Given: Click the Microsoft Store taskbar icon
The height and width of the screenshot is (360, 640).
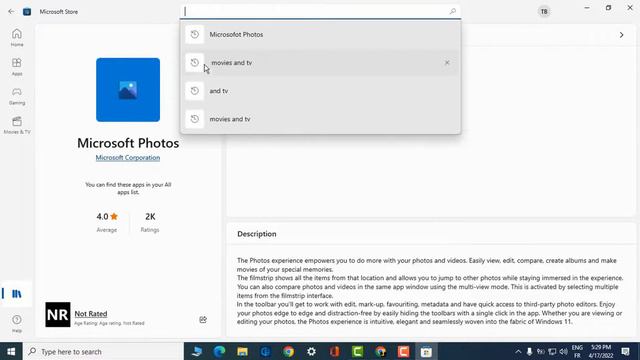Looking at the screenshot, I should pyautogui.click(x=426, y=351).
